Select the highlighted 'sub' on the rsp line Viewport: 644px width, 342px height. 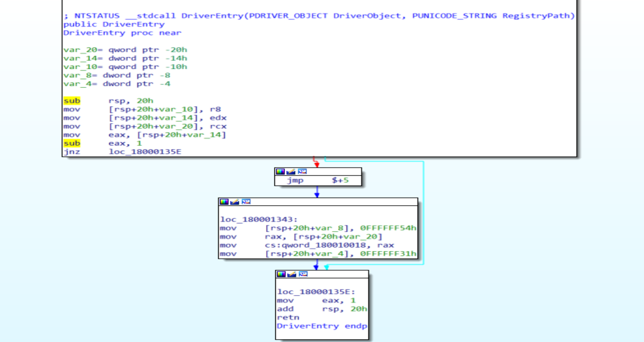tap(72, 101)
